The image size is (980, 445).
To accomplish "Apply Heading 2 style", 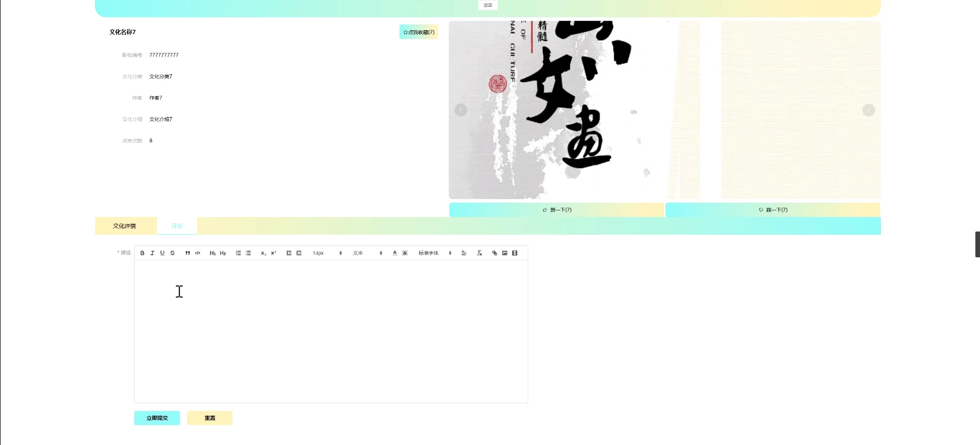I will (x=223, y=253).
